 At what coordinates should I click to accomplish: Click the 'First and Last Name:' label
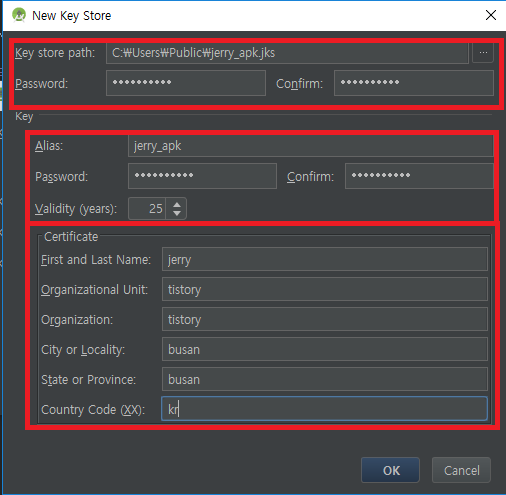96,259
